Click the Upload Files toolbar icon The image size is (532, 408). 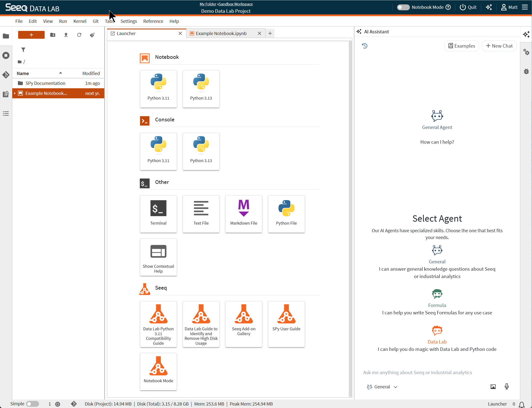(66, 35)
